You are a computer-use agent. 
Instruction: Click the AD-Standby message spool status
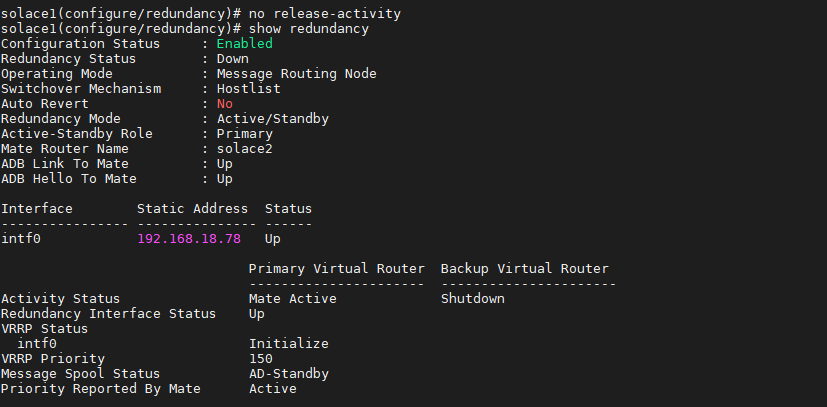coord(288,374)
